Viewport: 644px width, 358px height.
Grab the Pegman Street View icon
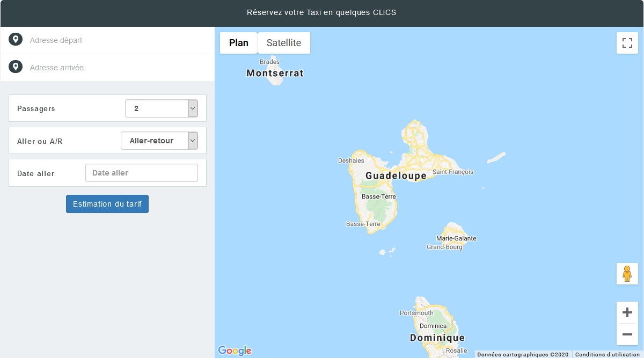tap(627, 274)
